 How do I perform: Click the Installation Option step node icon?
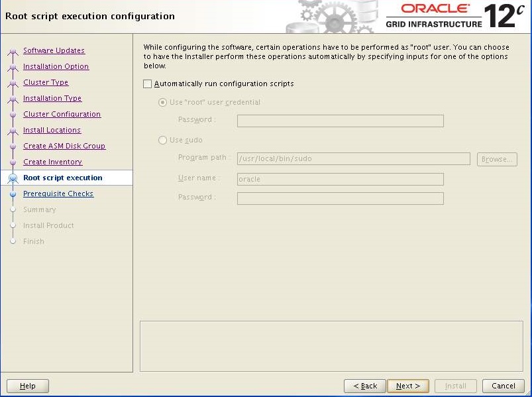coord(13,67)
